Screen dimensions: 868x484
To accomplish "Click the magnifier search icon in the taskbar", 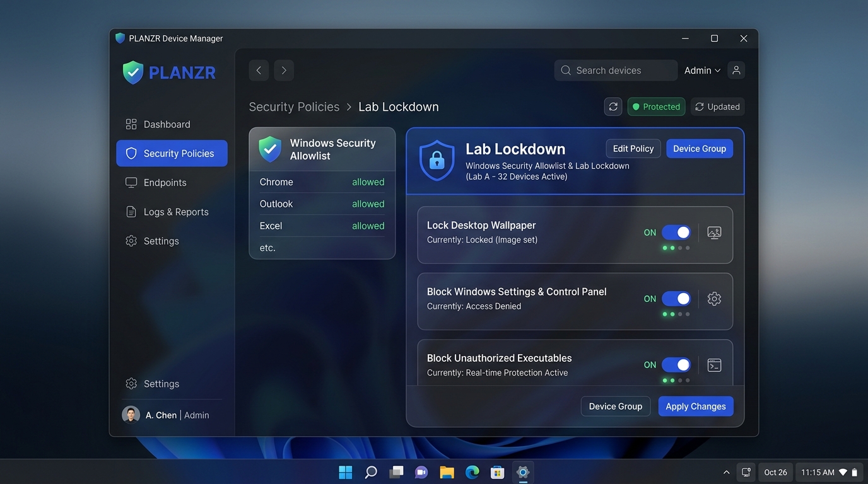I will (371, 472).
